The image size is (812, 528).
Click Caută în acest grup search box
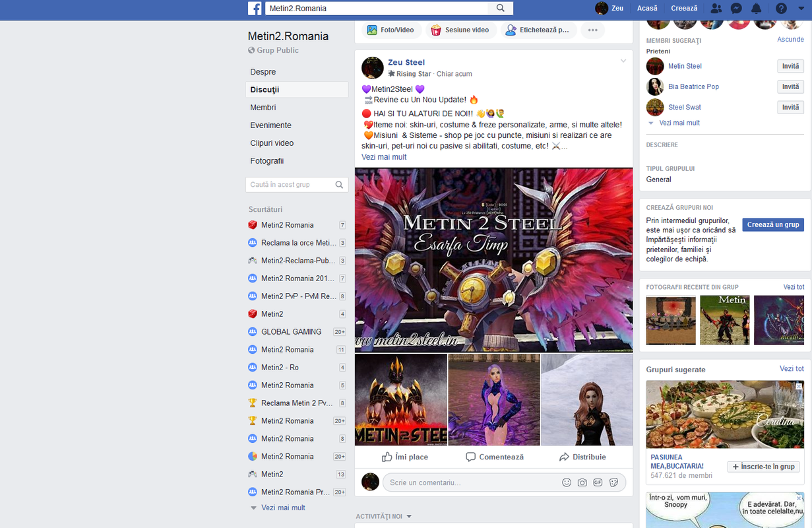(x=297, y=185)
